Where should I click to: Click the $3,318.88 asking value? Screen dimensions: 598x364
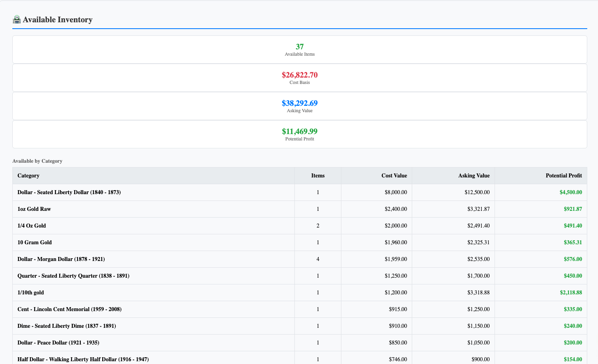point(479,292)
